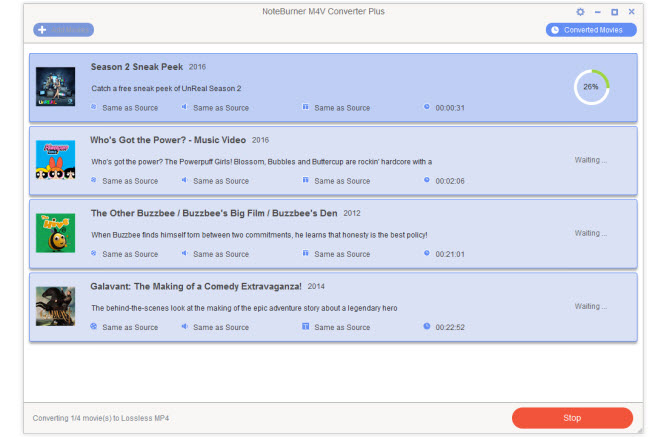Viewport: 660px width, 437px height.
Task: Click the title Who's Got the Power? - Music Video
Action: tap(168, 140)
